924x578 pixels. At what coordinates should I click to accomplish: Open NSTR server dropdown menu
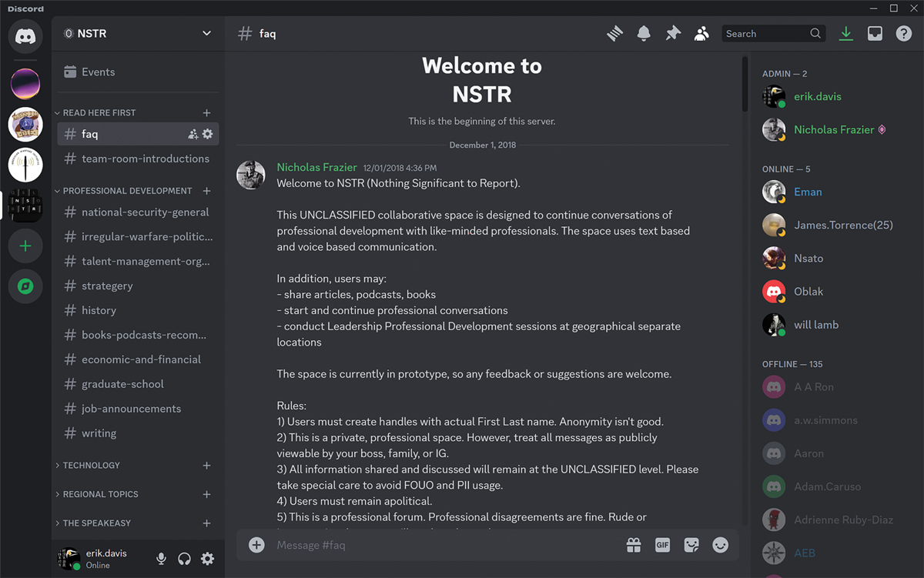coord(206,34)
